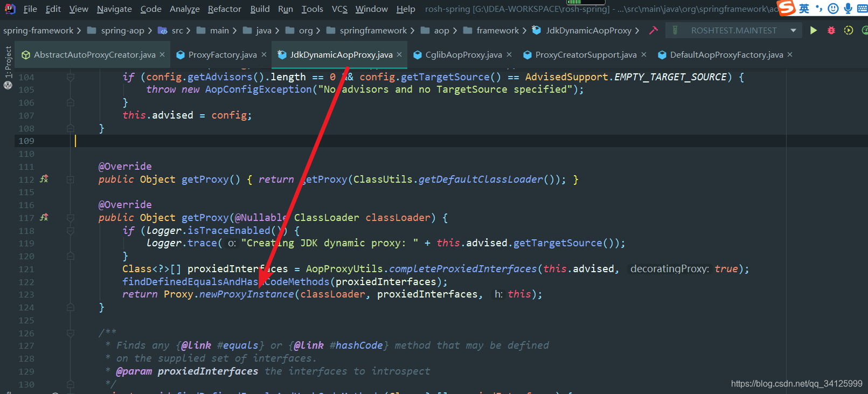This screenshot has width=868, height=394.
Task: Open the Window menu
Action: 371,9
